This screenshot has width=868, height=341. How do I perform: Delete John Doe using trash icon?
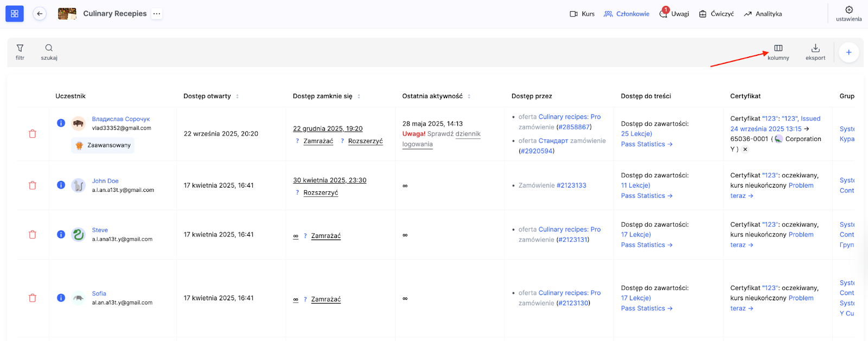[33, 185]
